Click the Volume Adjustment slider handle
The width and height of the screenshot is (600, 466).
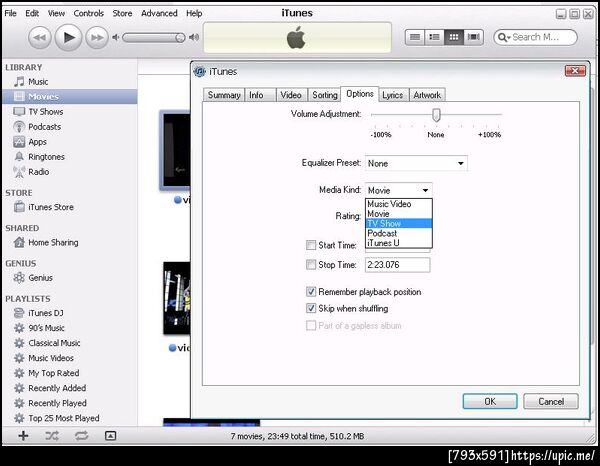click(436, 115)
